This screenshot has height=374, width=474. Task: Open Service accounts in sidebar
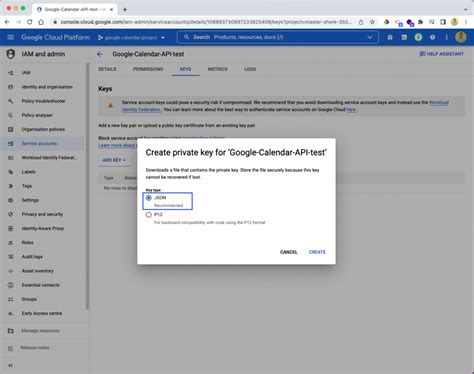(42, 143)
